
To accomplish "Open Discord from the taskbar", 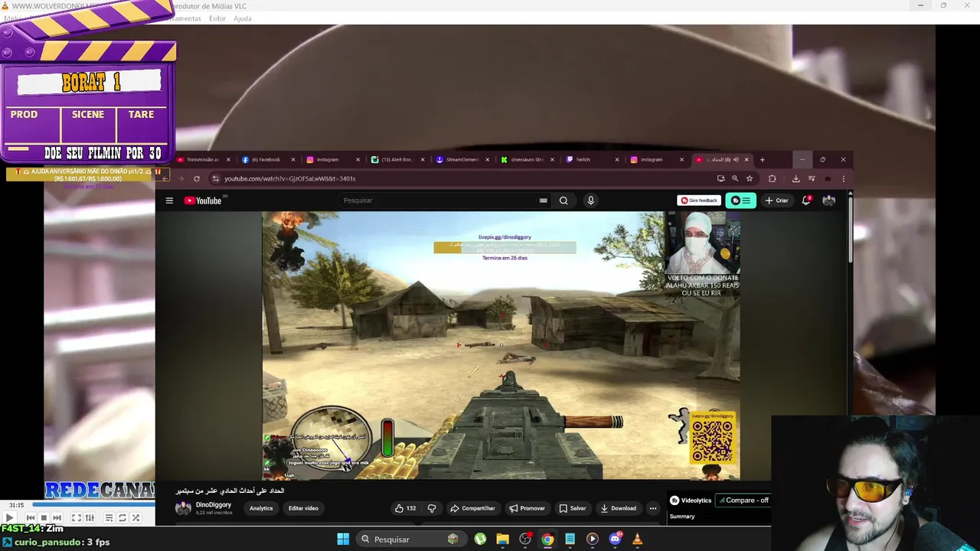I will click(x=615, y=539).
